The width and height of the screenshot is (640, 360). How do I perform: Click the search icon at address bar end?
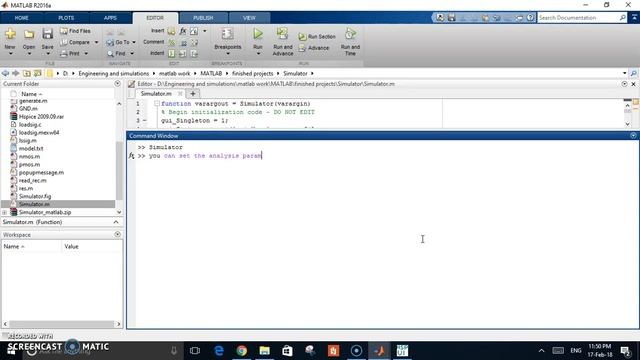pos(633,73)
